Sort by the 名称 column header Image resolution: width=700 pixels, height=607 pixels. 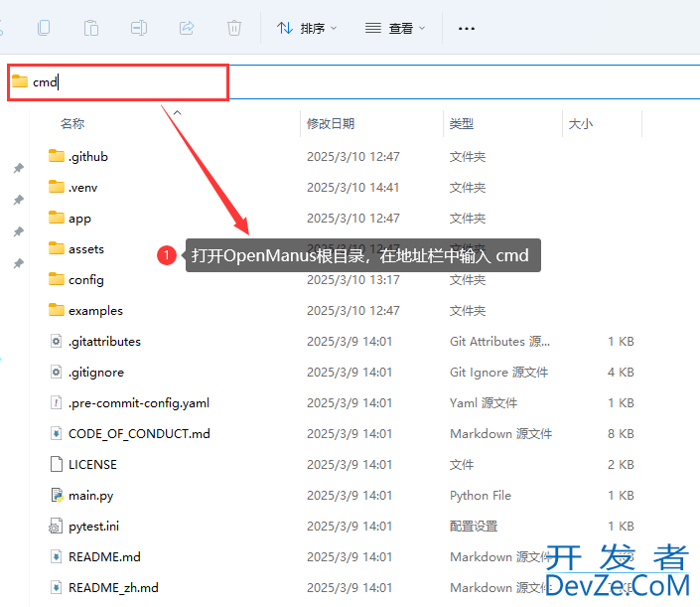[x=72, y=124]
